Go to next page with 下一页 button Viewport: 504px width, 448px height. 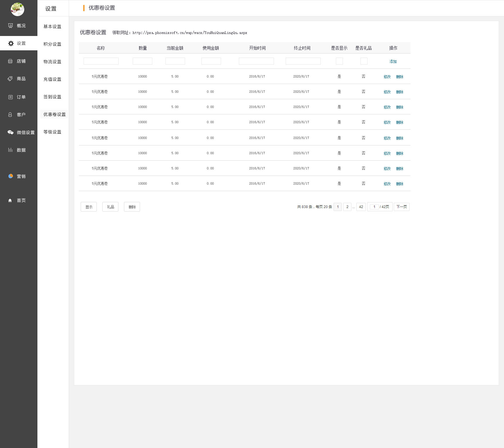click(x=401, y=207)
